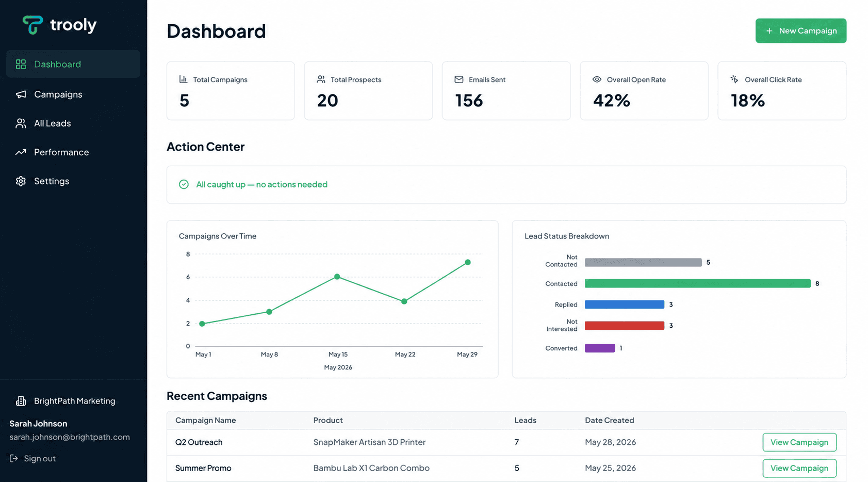Click SnapMaker Artisan 3D Printer cell
Screen dimensions: 868x482
tap(369, 442)
